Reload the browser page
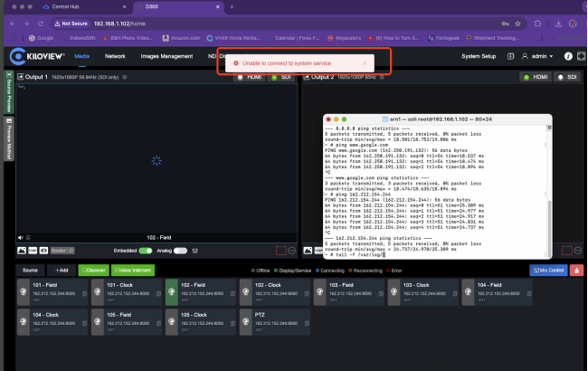 pos(41,24)
